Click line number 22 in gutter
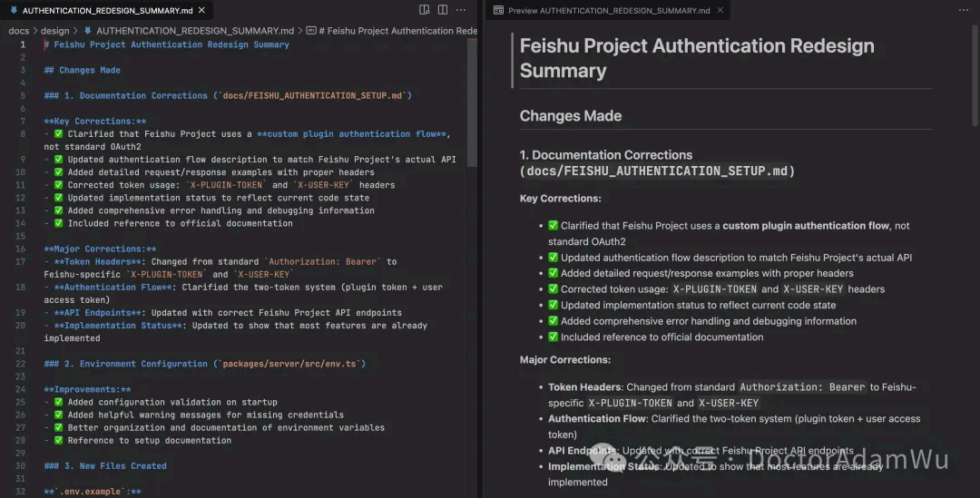Image resolution: width=980 pixels, height=498 pixels. click(x=20, y=364)
